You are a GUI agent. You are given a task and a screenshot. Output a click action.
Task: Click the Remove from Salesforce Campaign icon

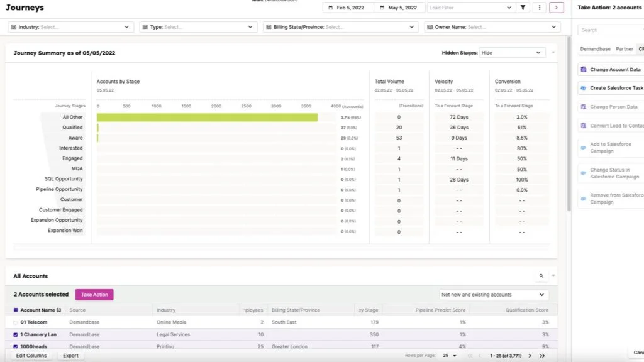coord(584,199)
